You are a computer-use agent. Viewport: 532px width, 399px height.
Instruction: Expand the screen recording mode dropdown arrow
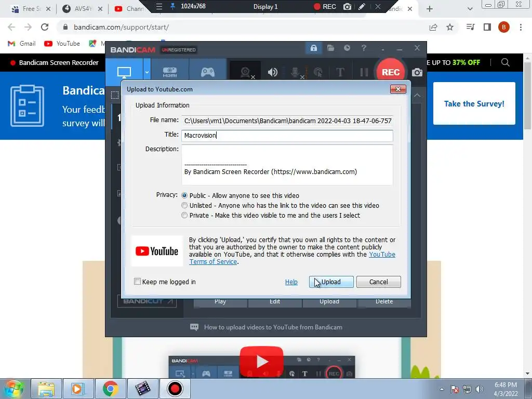147,72
